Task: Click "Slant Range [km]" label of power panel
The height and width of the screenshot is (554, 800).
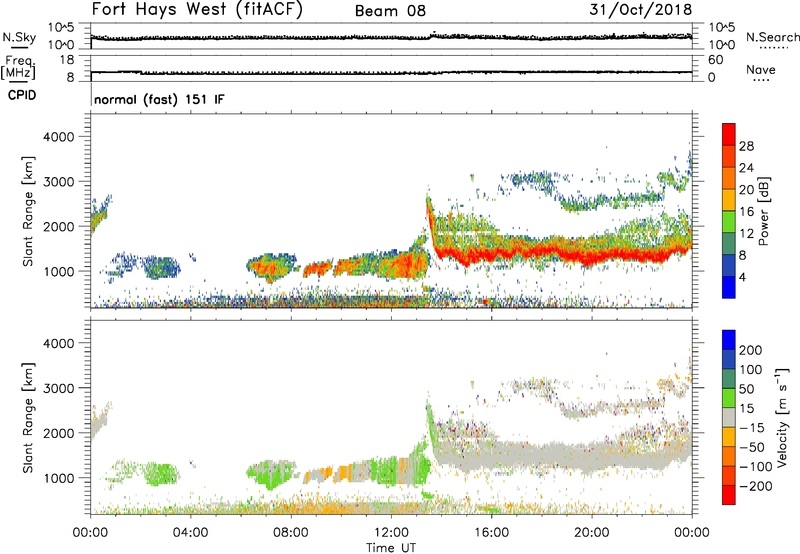Action: [28, 211]
